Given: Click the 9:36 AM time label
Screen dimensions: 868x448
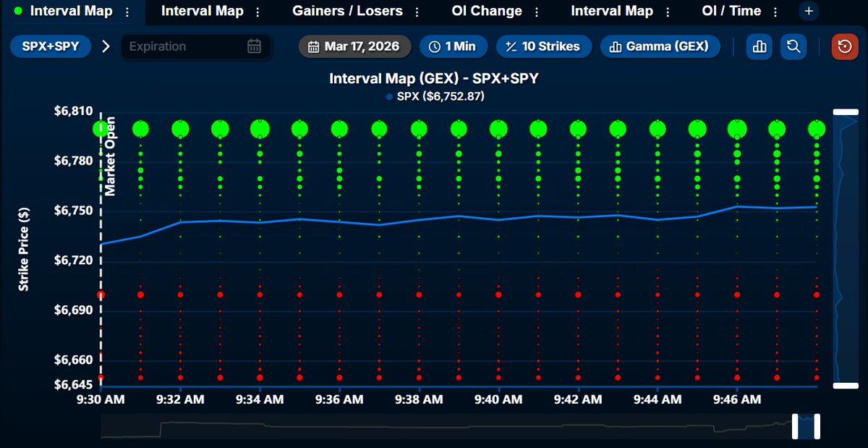Looking at the screenshot, I should pos(339,400).
